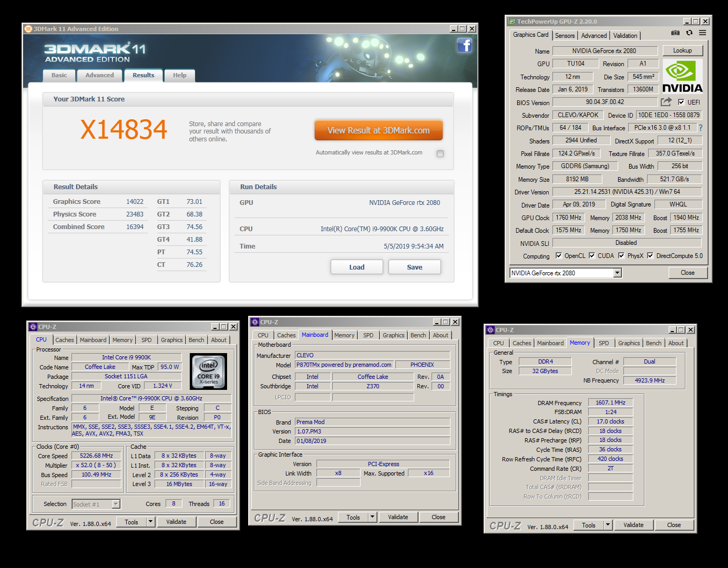
Task: Click the GPU-Z screenshot camera icon
Action: tap(675, 33)
